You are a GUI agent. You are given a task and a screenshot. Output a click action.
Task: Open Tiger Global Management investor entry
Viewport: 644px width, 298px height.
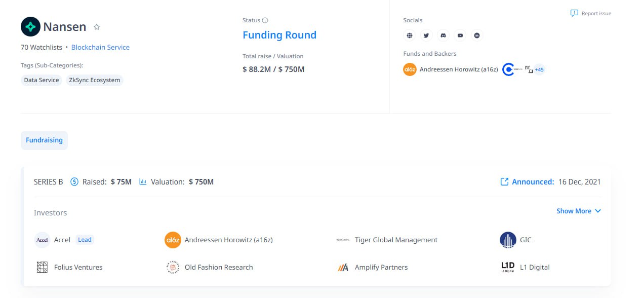point(395,240)
